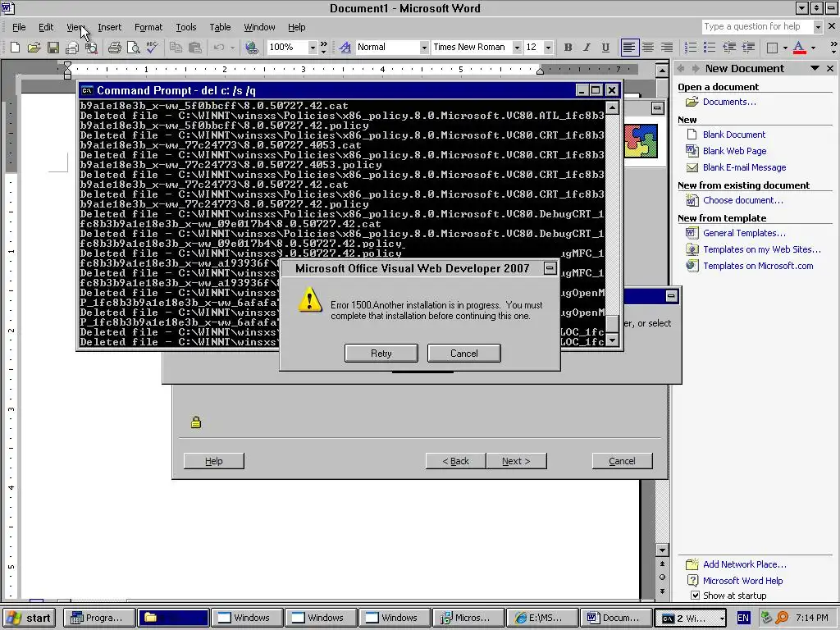Expand border style dropdown arrow
Viewport: 840px width, 630px height.
click(785, 48)
